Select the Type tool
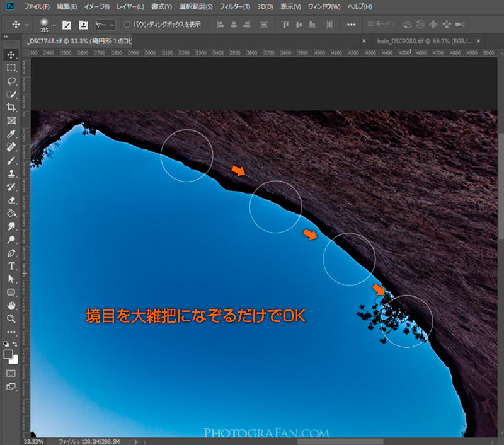The width and height of the screenshot is (504, 445). point(11,266)
